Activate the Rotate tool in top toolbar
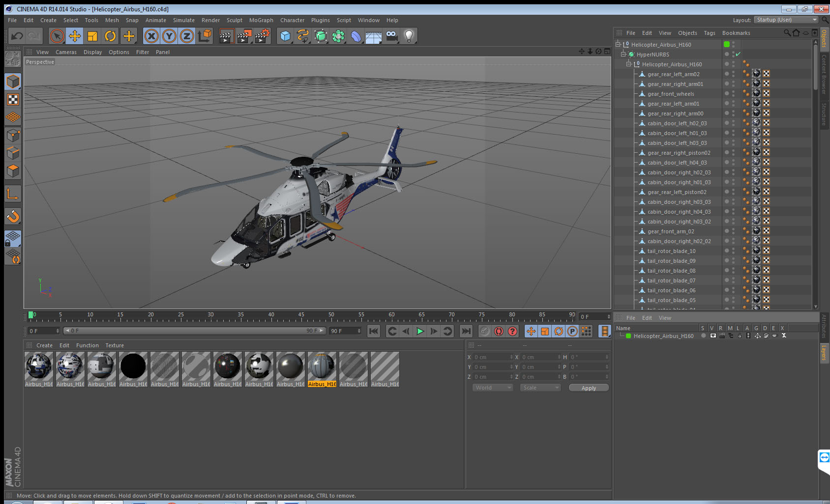Viewport: 830px width, 504px height. click(x=110, y=36)
